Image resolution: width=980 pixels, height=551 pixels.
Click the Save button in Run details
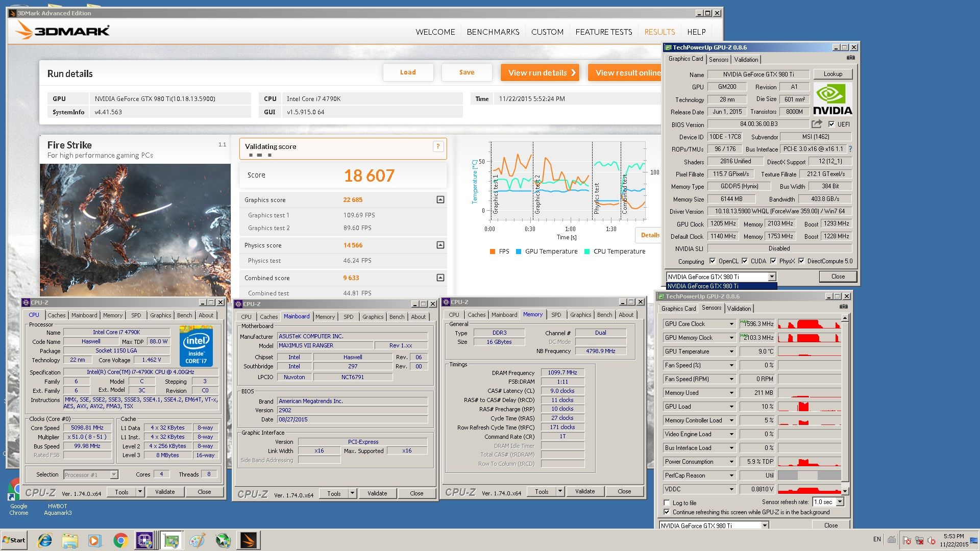pyautogui.click(x=467, y=72)
